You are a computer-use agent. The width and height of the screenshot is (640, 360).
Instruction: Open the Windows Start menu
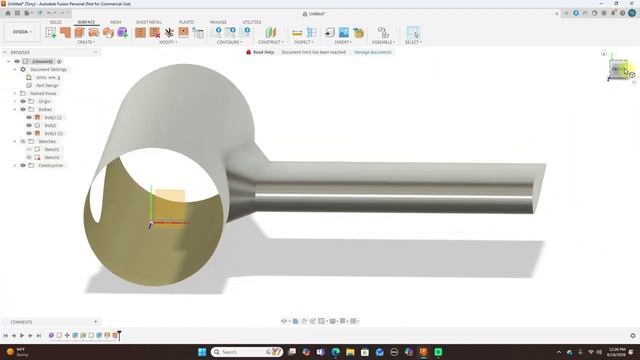point(202,352)
